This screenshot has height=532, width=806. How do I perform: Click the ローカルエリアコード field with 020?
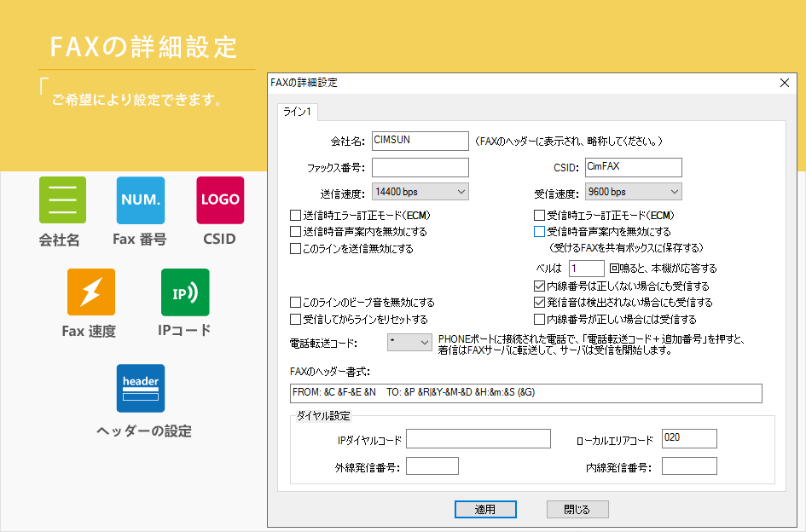click(x=689, y=438)
